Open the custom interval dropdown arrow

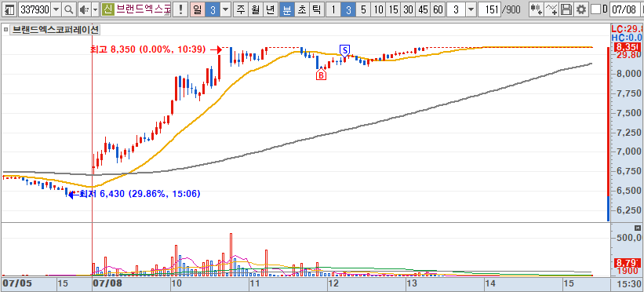click(x=471, y=9)
